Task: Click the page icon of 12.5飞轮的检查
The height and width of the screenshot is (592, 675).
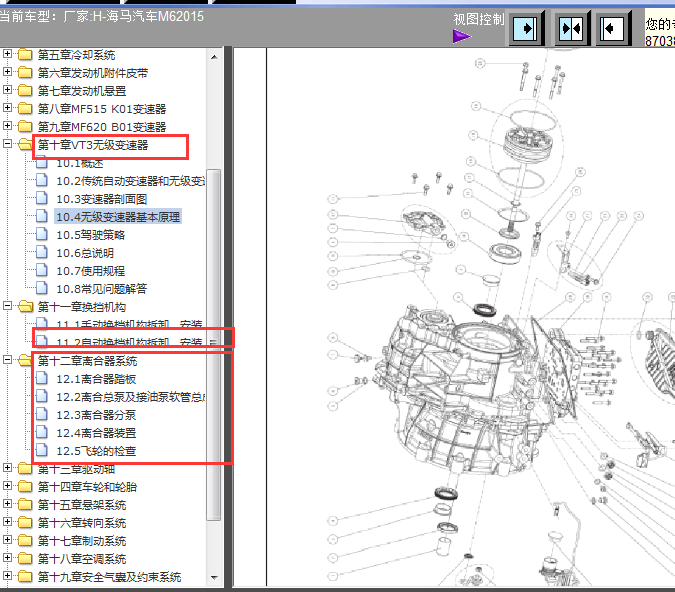Action: point(42,450)
